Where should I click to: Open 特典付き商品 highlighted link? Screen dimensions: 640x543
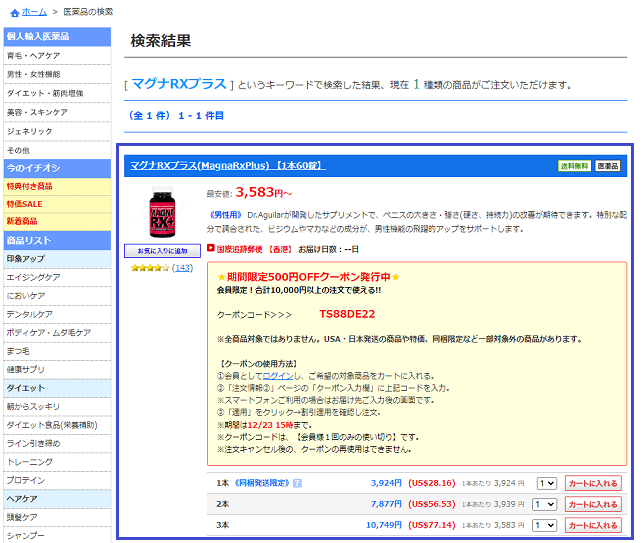(57, 187)
